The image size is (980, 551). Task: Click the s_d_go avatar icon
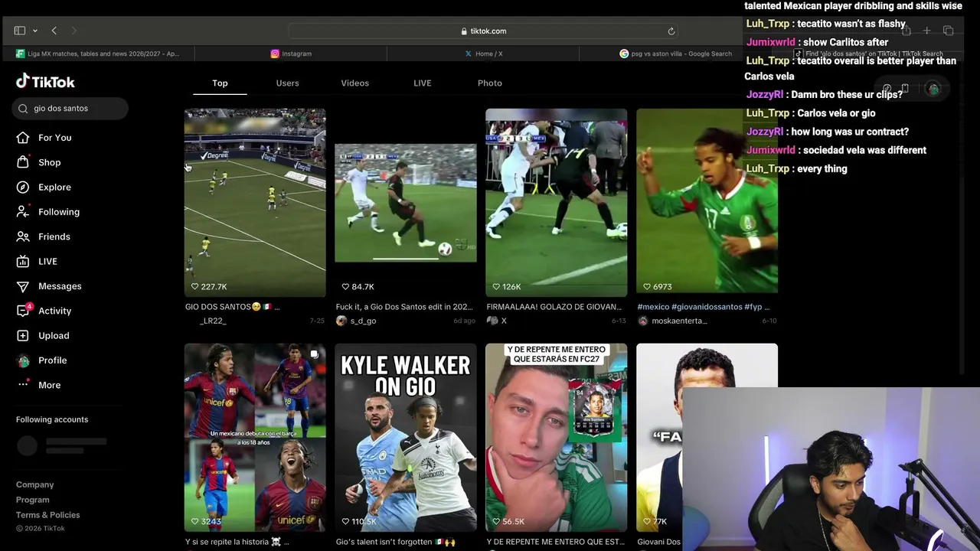coord(341,321)
